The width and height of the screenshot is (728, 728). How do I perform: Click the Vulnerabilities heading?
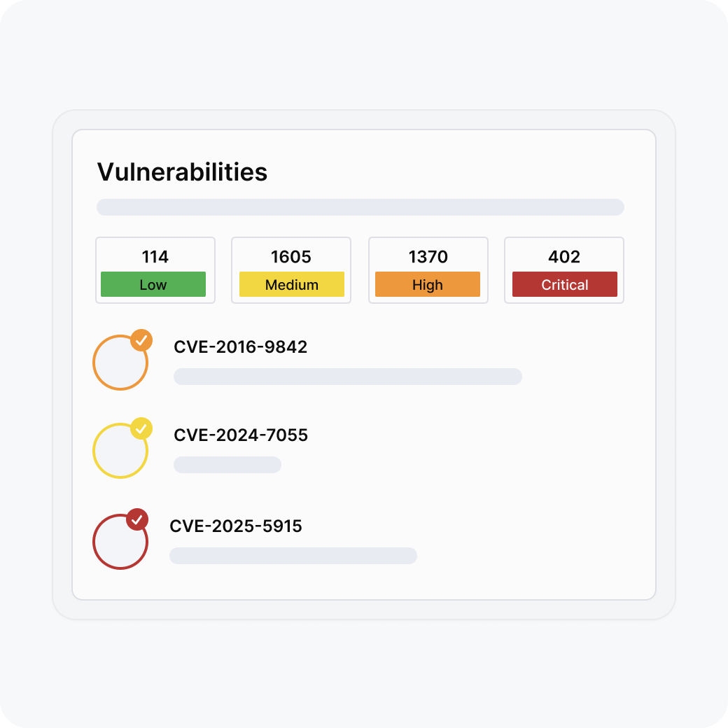(182, 172)
